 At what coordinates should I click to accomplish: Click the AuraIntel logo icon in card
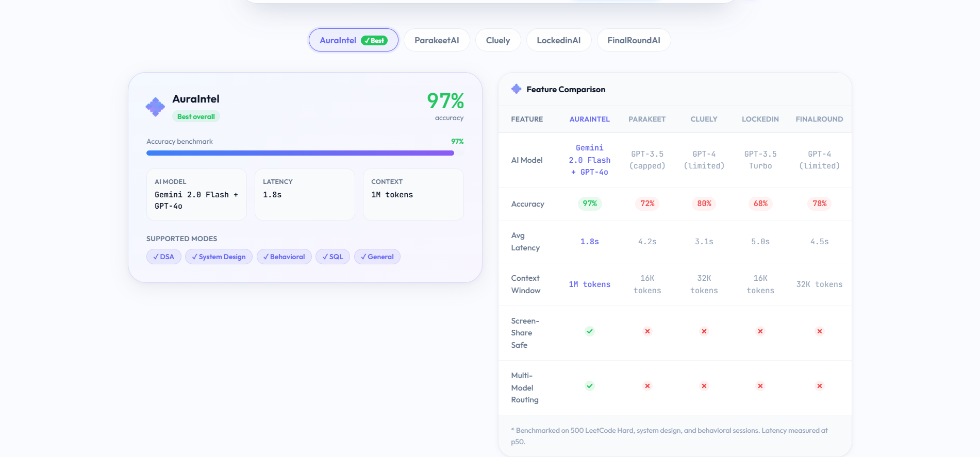(155, 107)
